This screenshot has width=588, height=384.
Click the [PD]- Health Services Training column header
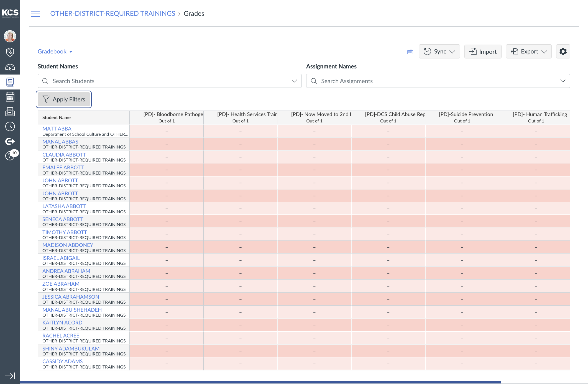coord(240,117)
